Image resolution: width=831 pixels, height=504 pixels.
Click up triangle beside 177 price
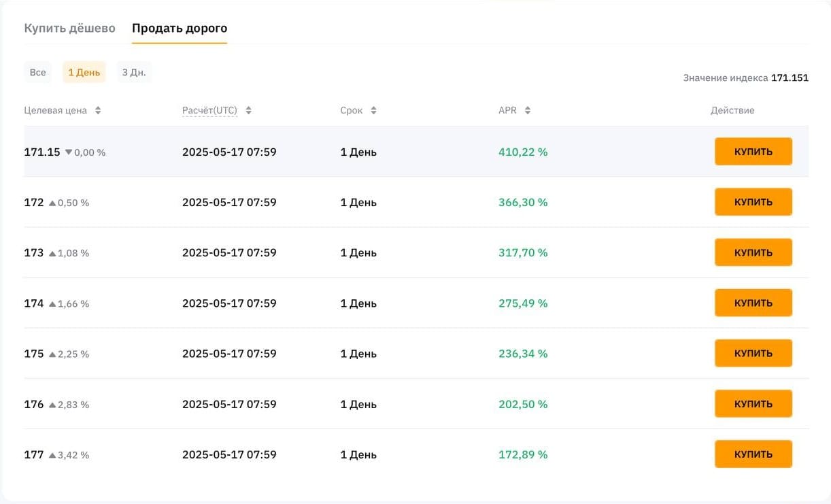(52, 455)
